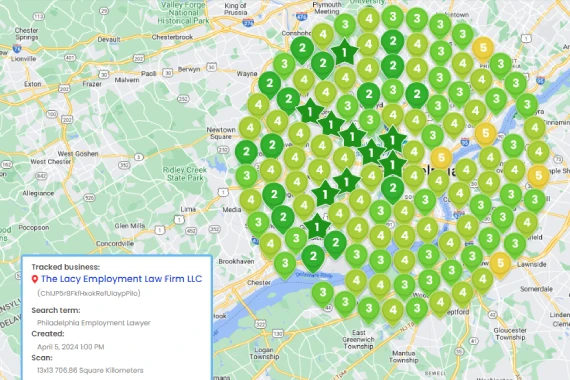The height and width of the screenshot is (380, 570).
Task: Click 'Glen Mills' map label
Action: (x=130, y=226)
